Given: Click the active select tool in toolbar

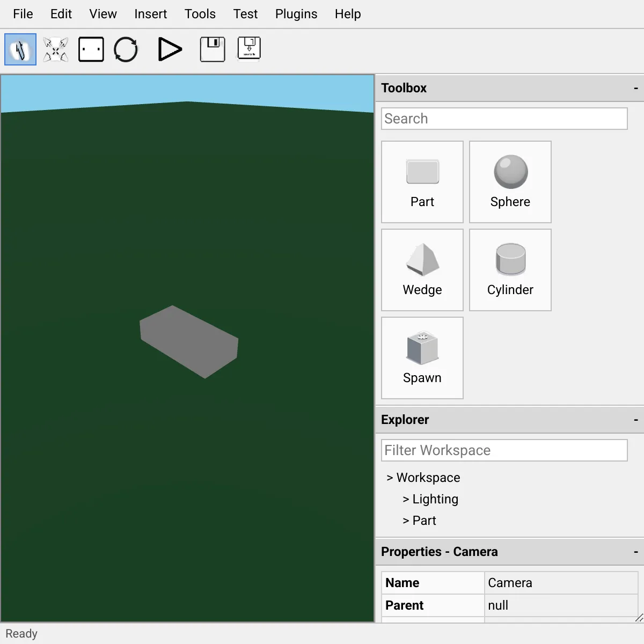Looking at the screenshot, I should [20, 49].
